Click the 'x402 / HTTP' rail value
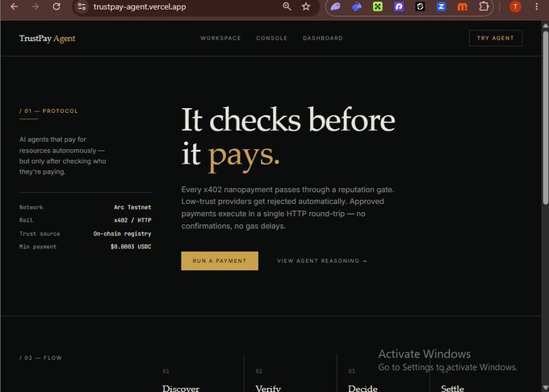549x392 pixels. pos(132,220)
